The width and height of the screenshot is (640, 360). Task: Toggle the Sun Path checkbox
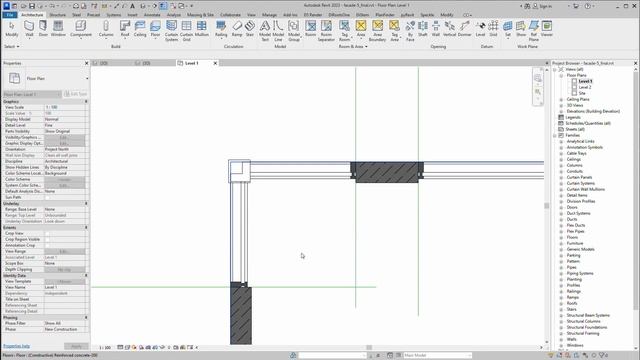pos(47,198)
